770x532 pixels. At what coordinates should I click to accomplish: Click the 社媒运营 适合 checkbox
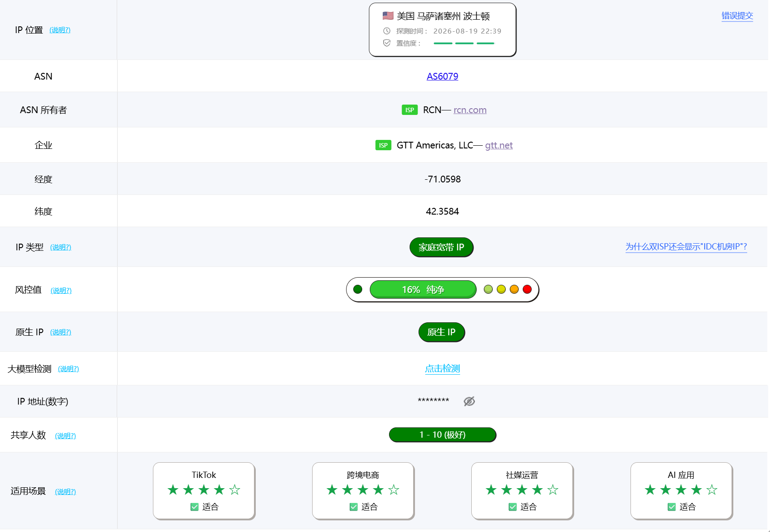pos(513,507)
